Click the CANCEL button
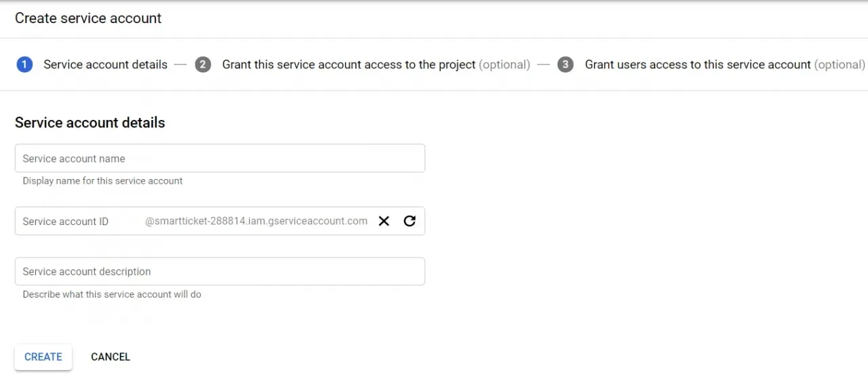This screenshot has height=381, width=868. pos(111,357)
